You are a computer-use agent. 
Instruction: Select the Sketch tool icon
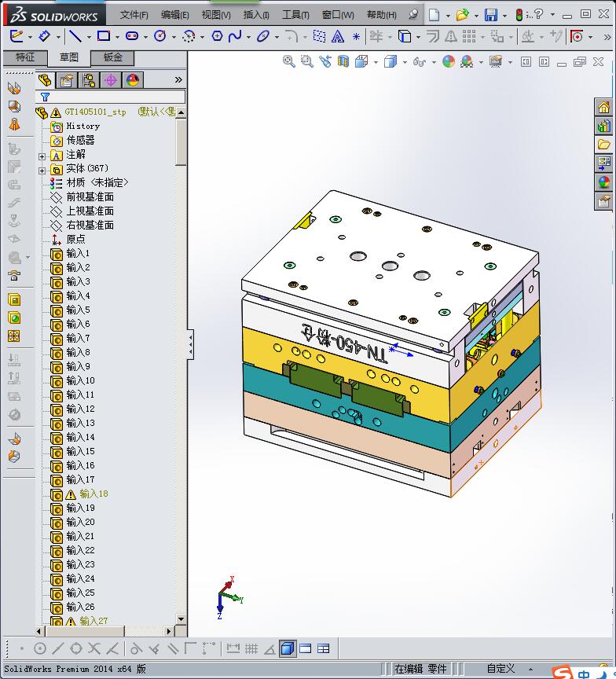16,36
